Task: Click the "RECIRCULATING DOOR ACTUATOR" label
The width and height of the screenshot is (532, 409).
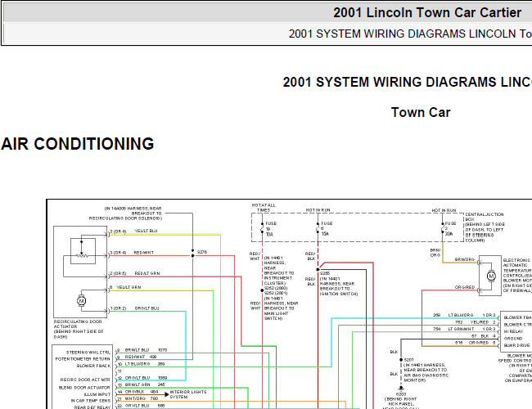Action: [79, 329]
